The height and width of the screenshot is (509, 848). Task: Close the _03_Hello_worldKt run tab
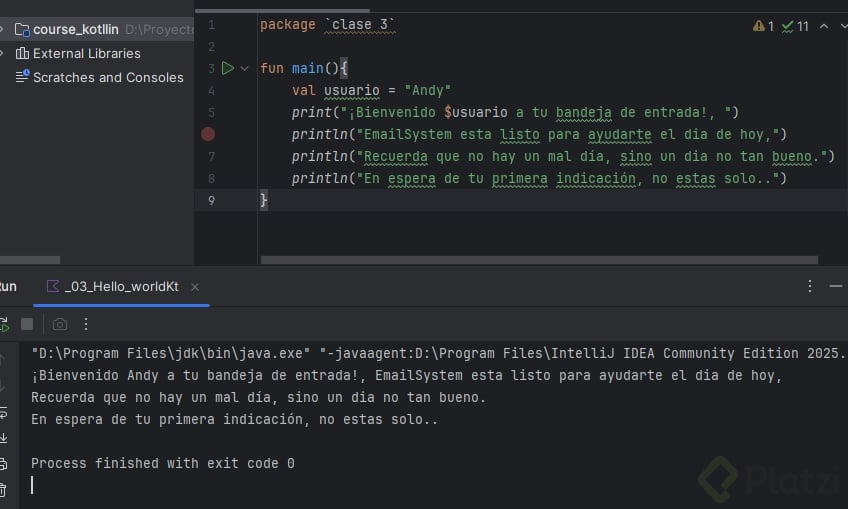pyautogui.click(x=195, y=287)
